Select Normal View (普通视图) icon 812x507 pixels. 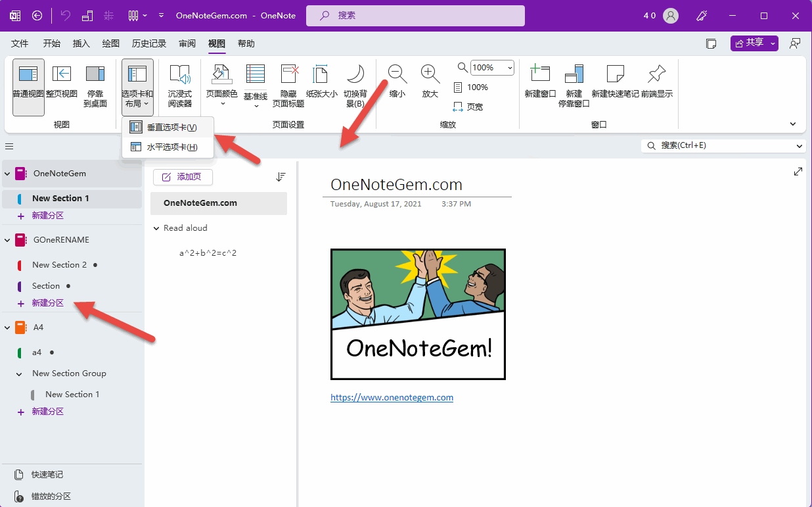click(28, 87)
